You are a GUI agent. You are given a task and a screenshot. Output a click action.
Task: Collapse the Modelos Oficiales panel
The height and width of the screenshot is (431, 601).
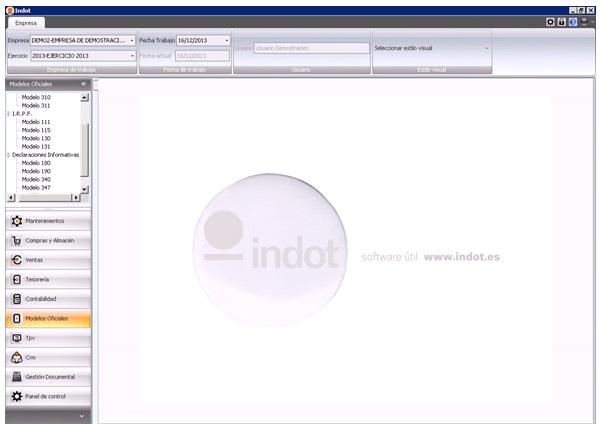pyautogui.click(x=83, y=85)
